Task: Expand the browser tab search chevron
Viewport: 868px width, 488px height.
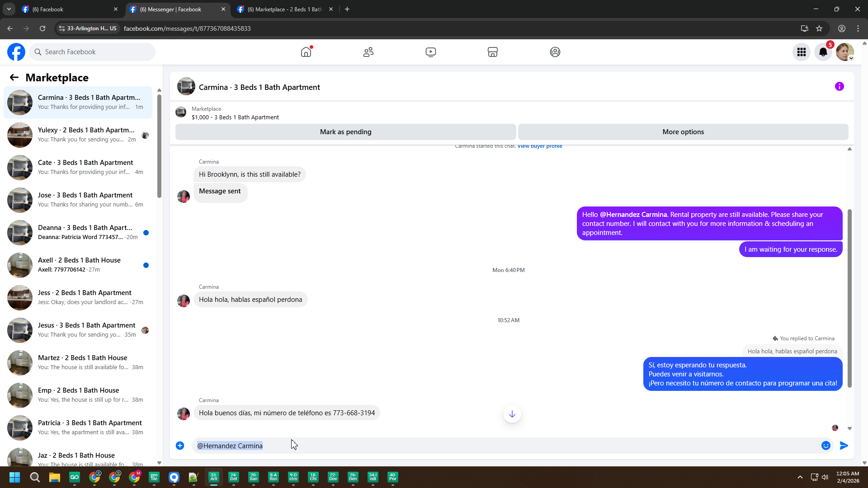Action: 9,9
